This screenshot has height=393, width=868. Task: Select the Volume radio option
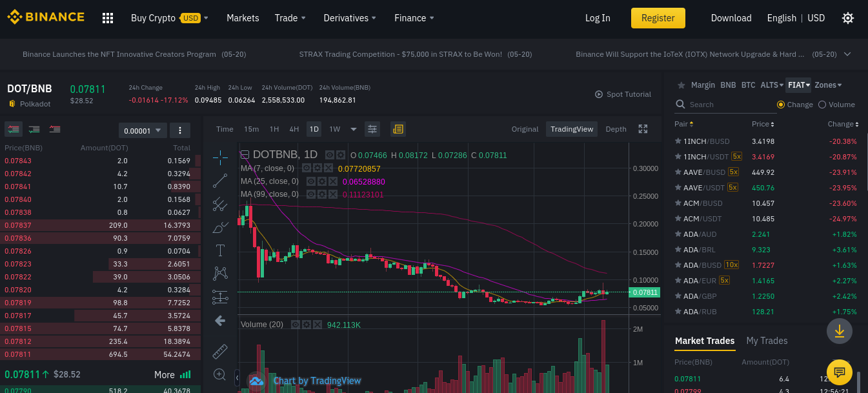822,105
